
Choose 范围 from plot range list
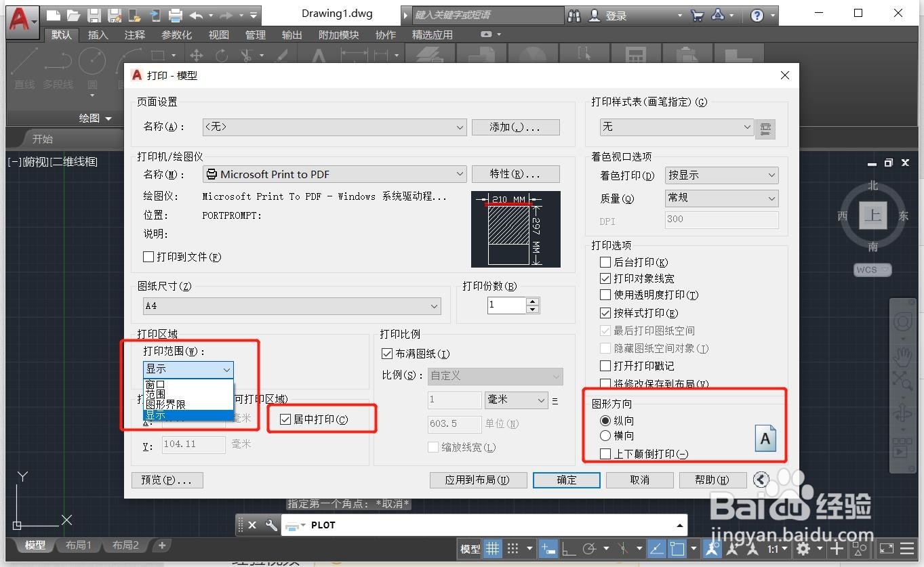[x=188, y=394]
